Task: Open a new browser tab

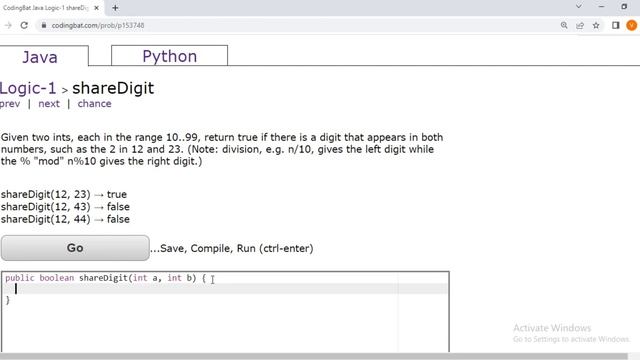Action: (115, 8)
